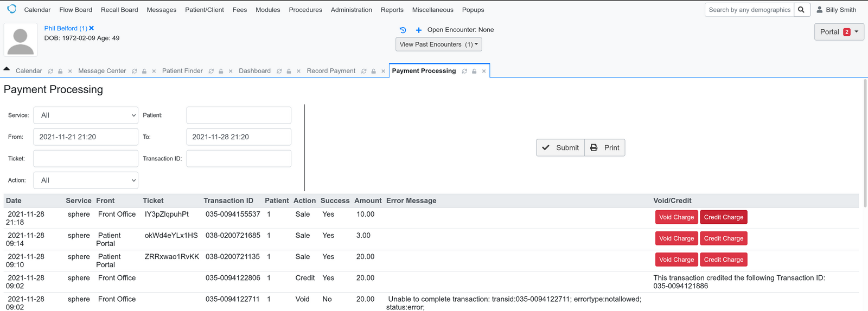
Task: Click the Transaction ID input field
Action: [x=239, y=159]
